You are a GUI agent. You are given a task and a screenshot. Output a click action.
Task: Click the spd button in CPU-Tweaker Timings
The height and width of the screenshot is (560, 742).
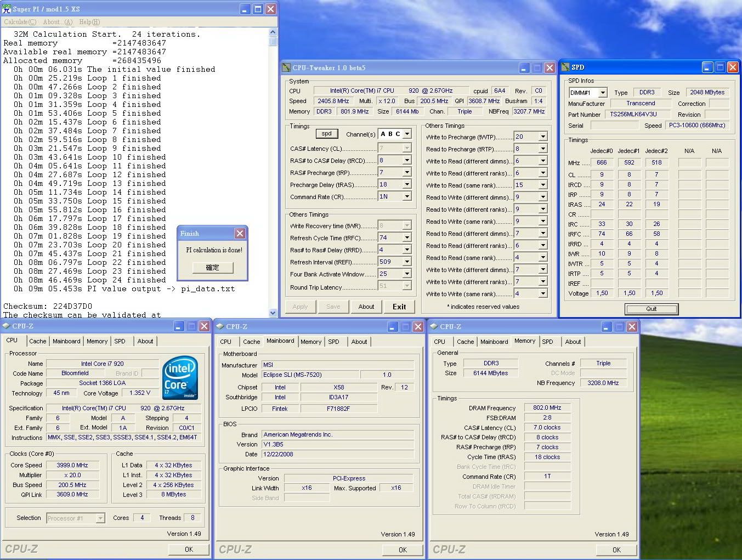[x=326, y=133]
